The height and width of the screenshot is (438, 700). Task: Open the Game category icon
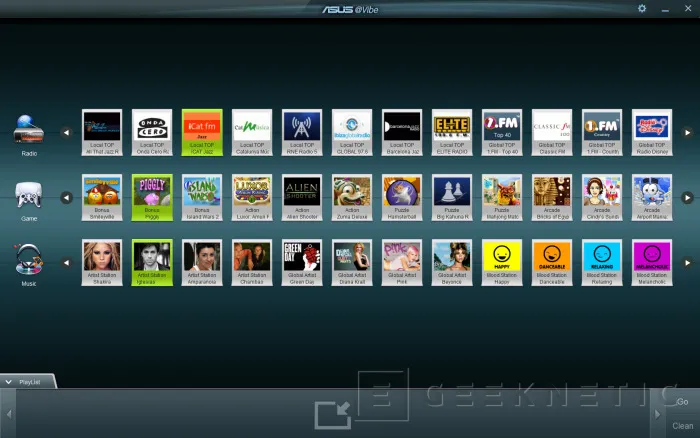click(x=29, y=195)
